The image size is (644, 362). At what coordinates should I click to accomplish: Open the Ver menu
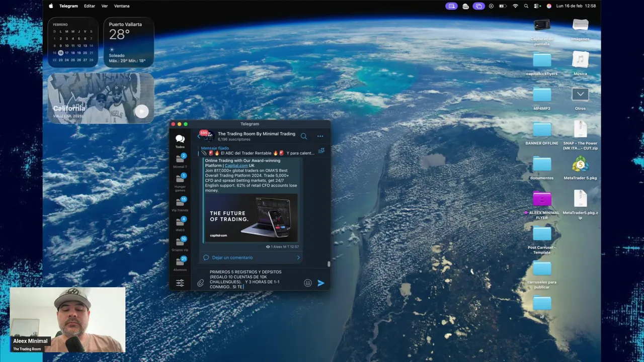point(105,6)
